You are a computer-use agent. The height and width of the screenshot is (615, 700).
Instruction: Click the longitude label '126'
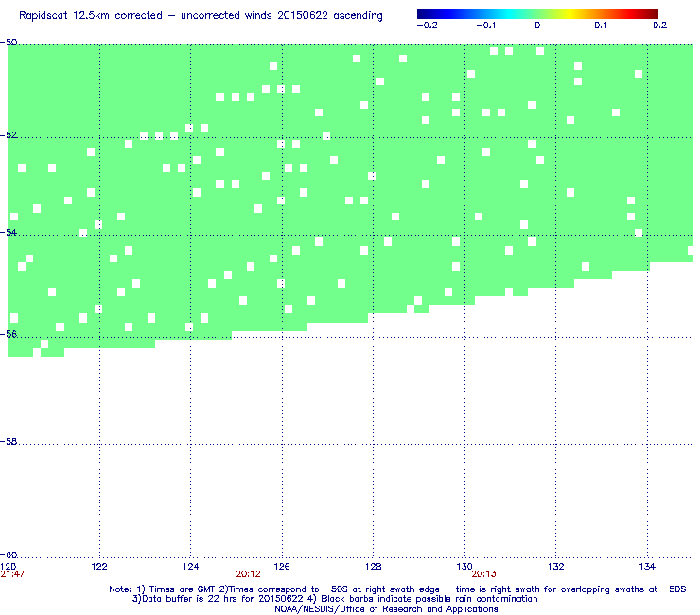pos(282,567)
